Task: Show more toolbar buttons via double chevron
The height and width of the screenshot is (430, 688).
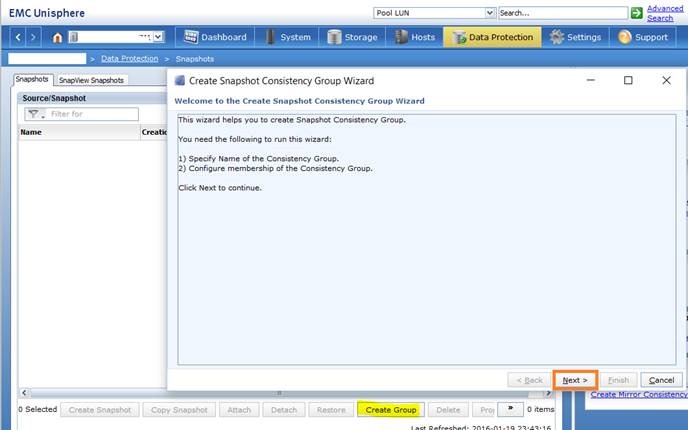Action: point(510,409)
